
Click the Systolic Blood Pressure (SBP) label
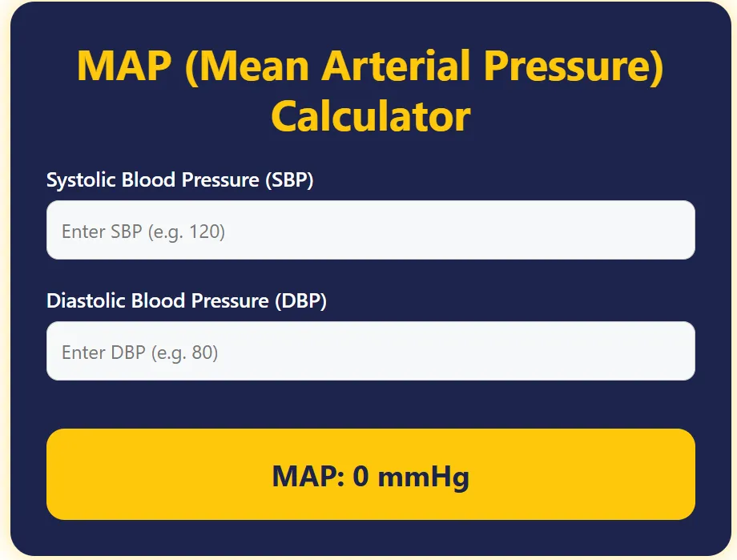tap(181, 180)
